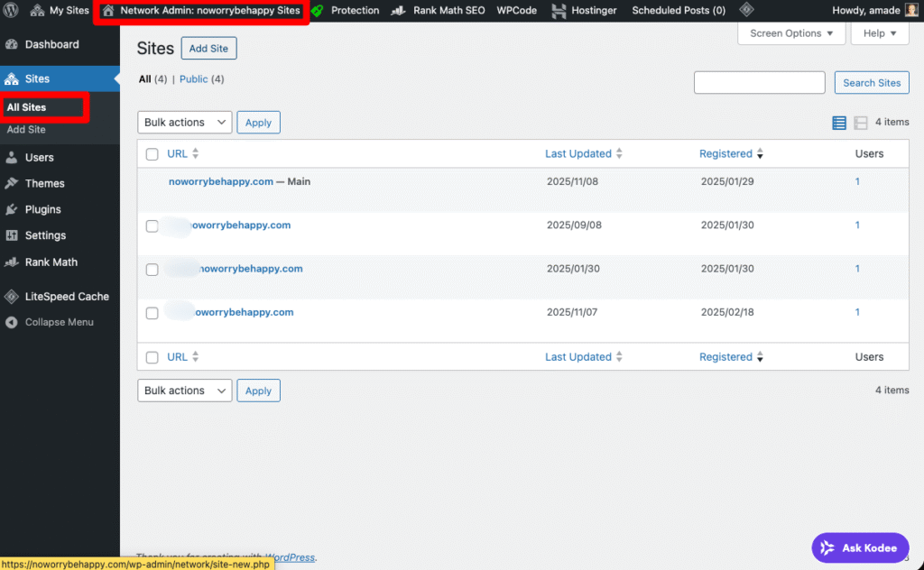Open the noworrybehappy.com main site link
Image resolution: width=924 pixels, height=570 pixels.
click(220, 181)
